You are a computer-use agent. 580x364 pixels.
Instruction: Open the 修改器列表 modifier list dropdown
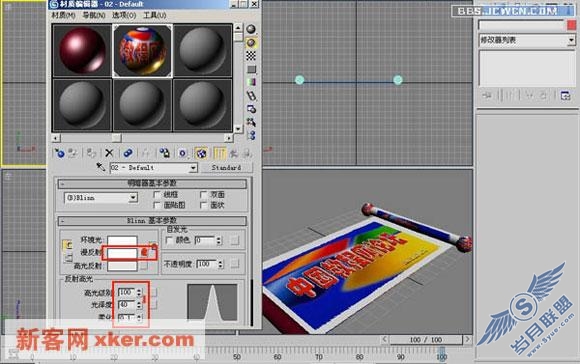pos(527,40)
